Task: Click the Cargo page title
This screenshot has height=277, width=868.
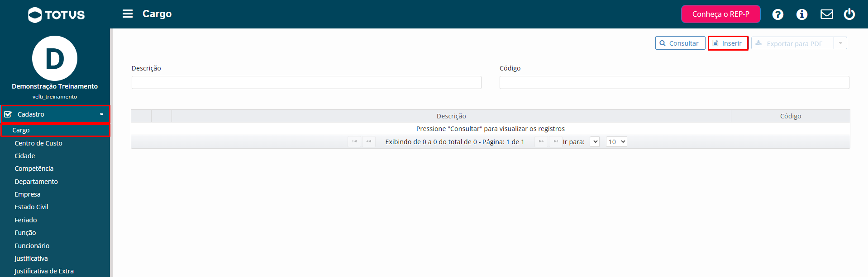Action: pyautogui.click(x=157, y=14)
